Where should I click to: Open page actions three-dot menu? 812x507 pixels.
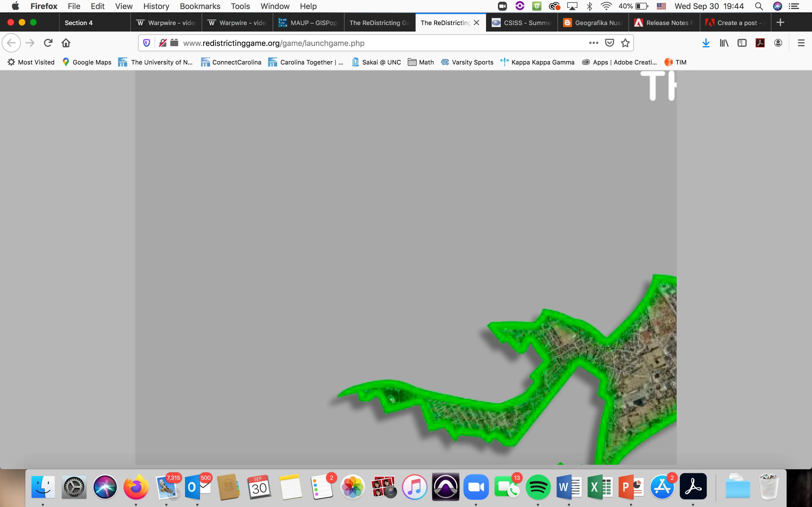click(x=593, y=43)
